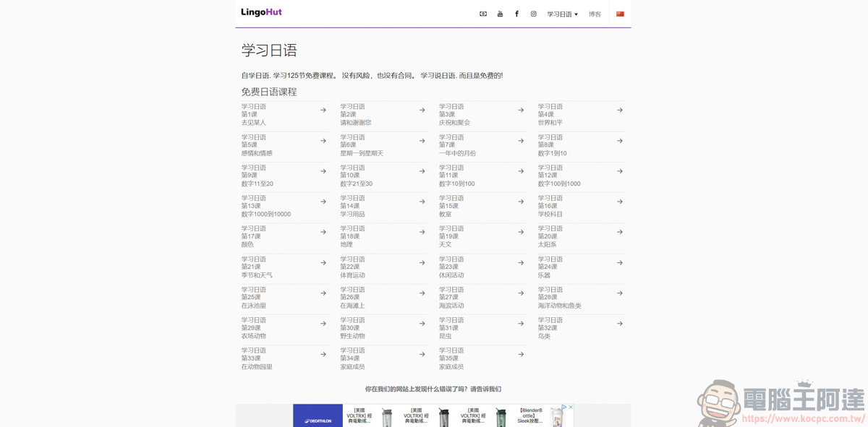Visit the LingoHut Facebook page icon
868x427 pixels.
coord(516,14)
